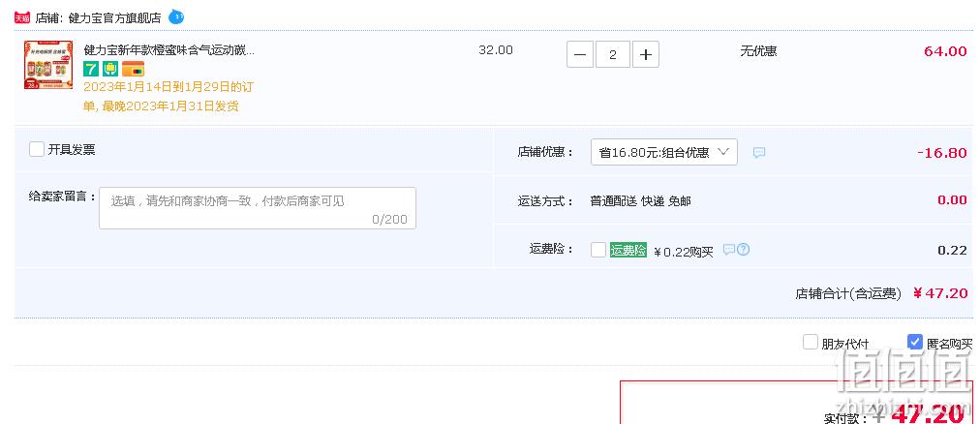This screenshot has width=980, height=424.
Task: Open the 健力宝新年款橙蜜味 product title link
Action: [168, 50]
